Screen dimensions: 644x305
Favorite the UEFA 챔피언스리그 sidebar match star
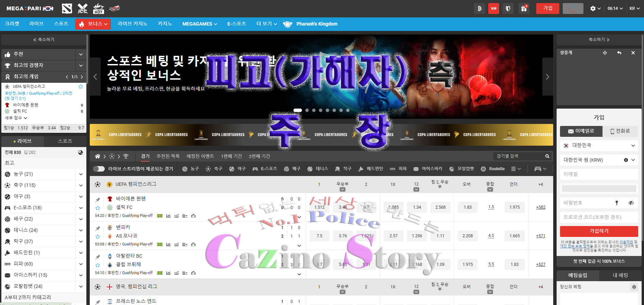point(81,86)
